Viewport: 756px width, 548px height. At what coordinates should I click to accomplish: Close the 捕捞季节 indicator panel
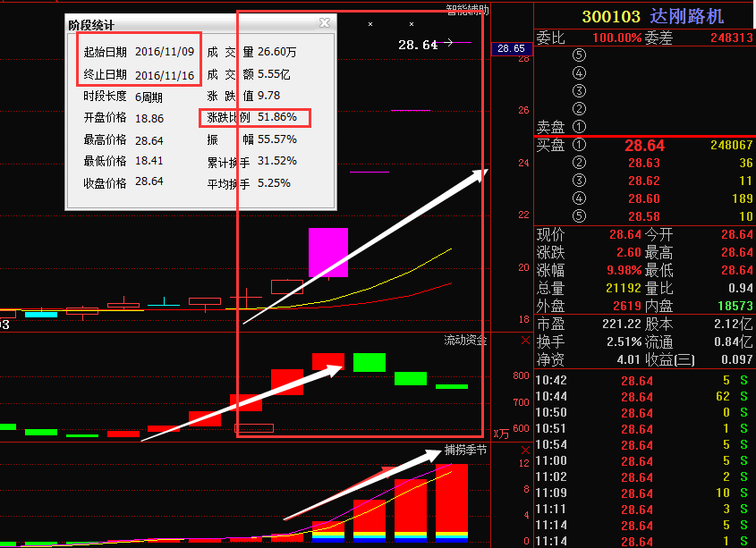524,451
